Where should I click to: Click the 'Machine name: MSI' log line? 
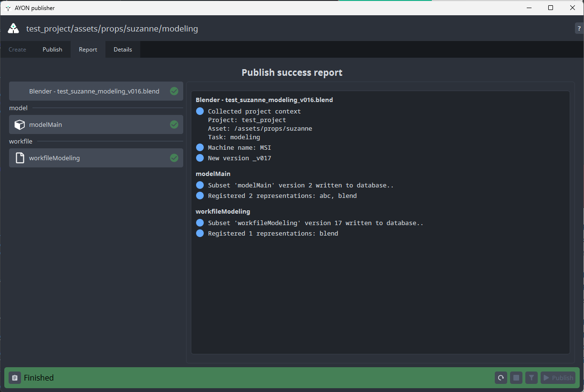tap(240, 148)
